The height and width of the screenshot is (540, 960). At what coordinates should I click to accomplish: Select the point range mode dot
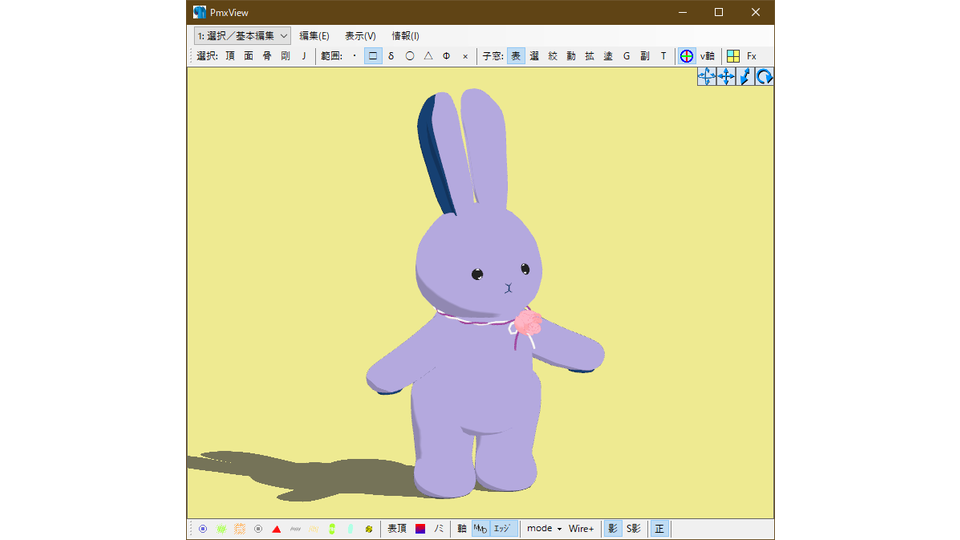point(354,56)
